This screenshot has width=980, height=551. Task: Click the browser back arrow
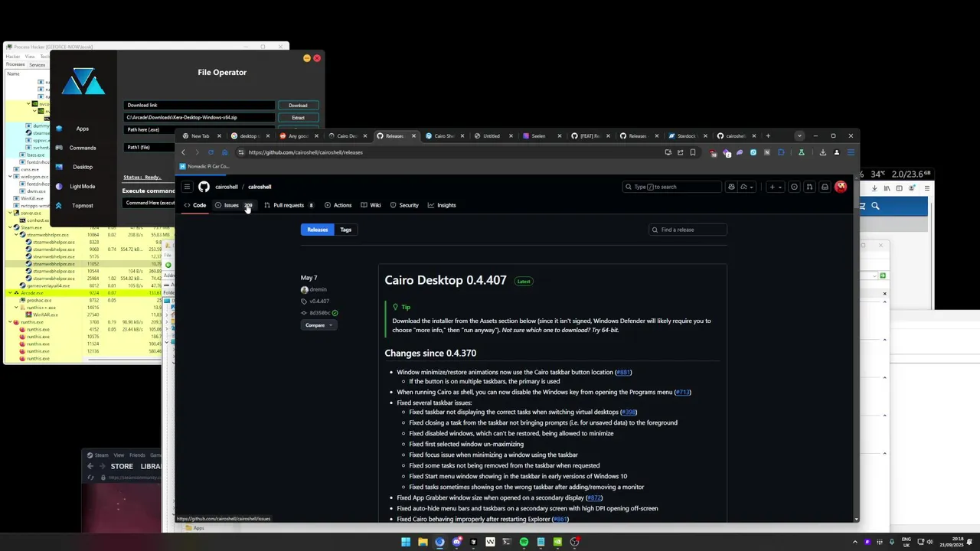coord(184,152)
